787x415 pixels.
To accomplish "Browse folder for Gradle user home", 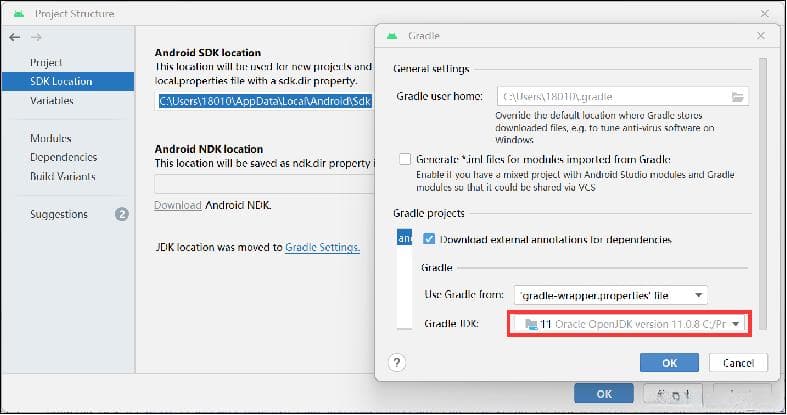I will (737, 97).
